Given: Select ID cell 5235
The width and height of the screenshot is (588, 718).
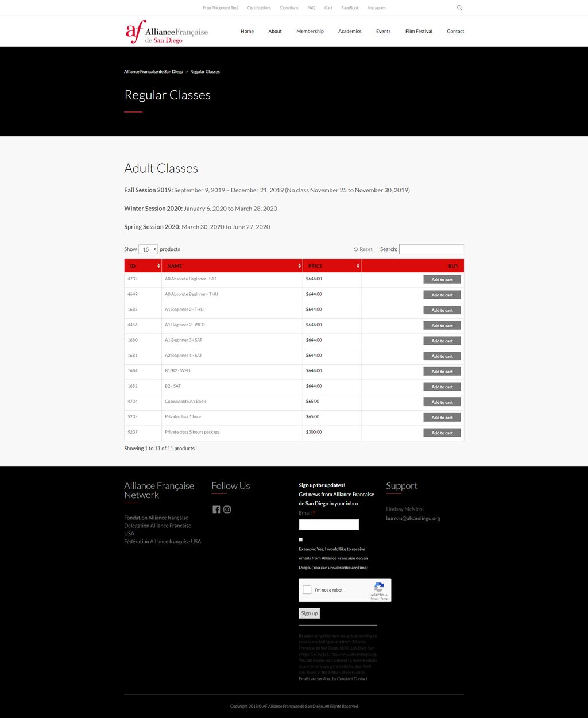Looking at the screenshot, I should click(133, 416).
